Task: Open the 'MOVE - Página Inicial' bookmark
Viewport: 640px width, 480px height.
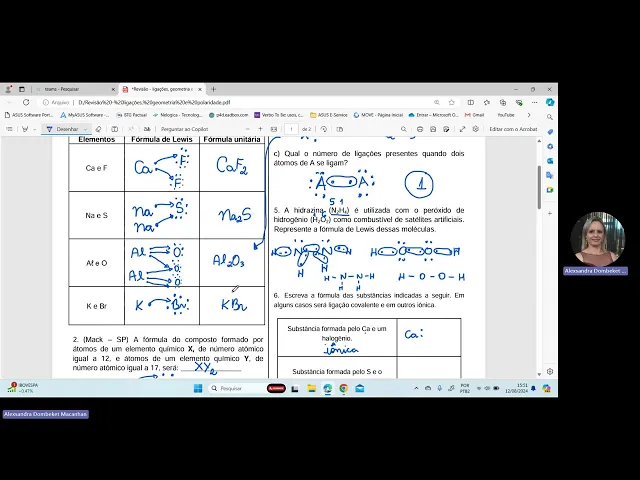Action: (x=378, y=115)
